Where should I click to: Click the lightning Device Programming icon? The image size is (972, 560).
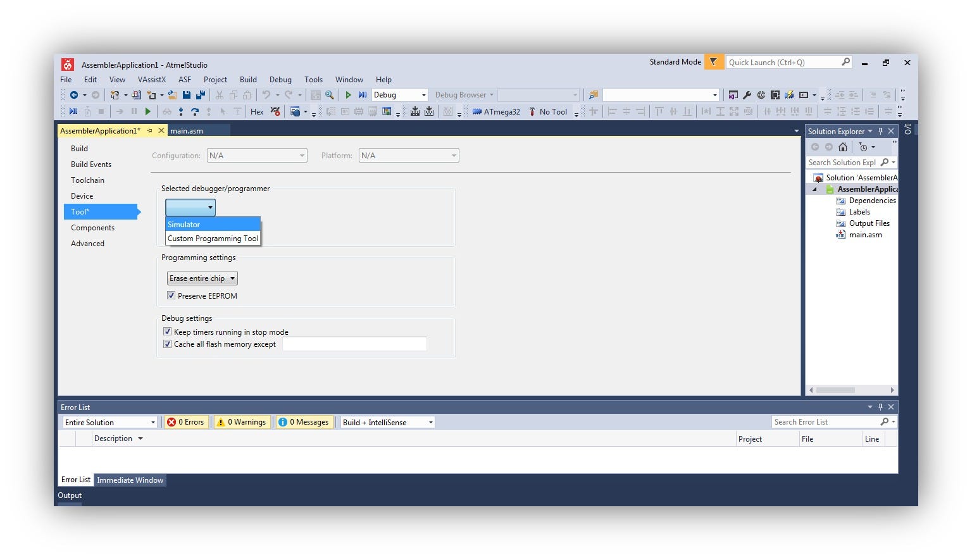point(789,95)
